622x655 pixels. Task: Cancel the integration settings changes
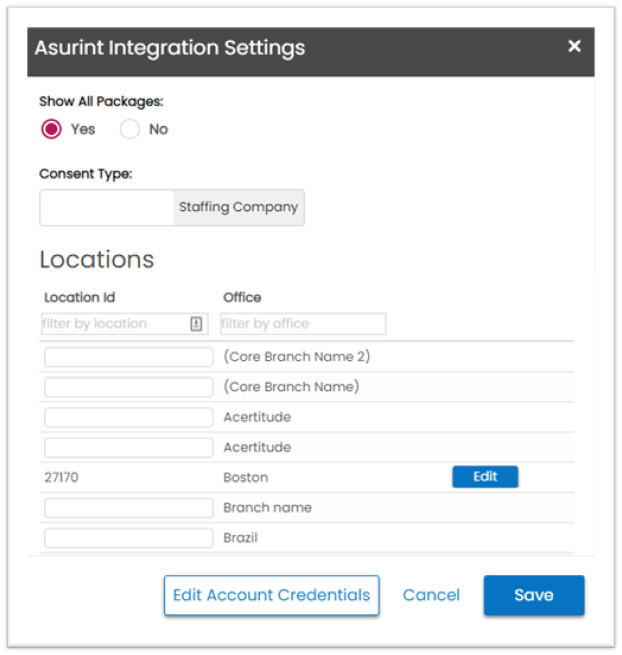pos(431,595)
